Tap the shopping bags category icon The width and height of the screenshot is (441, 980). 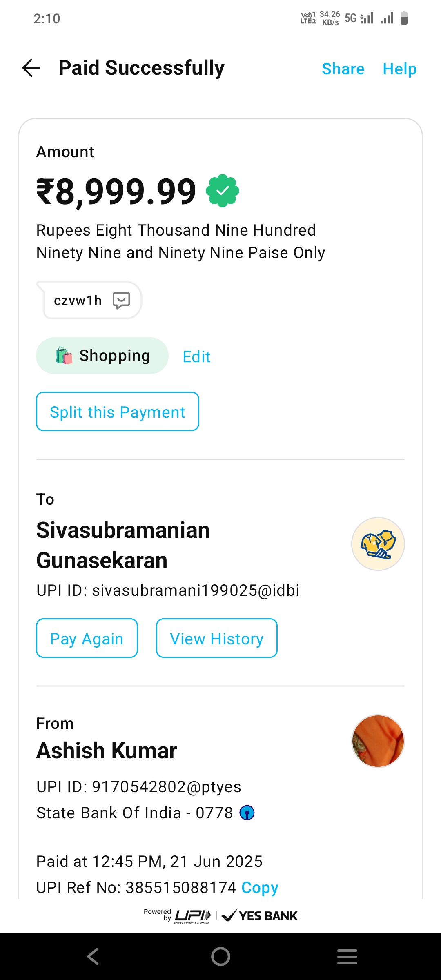(x=64, y=356)
